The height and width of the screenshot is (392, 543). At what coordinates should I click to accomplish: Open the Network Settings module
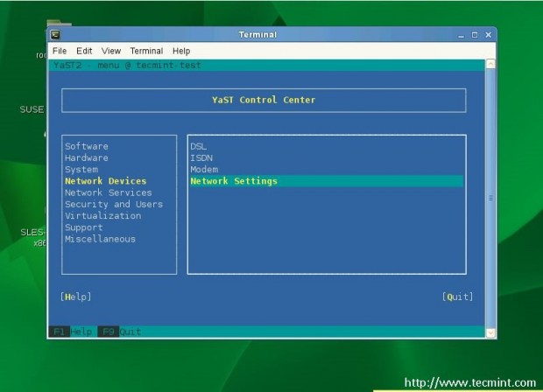[x=326, y=181]
